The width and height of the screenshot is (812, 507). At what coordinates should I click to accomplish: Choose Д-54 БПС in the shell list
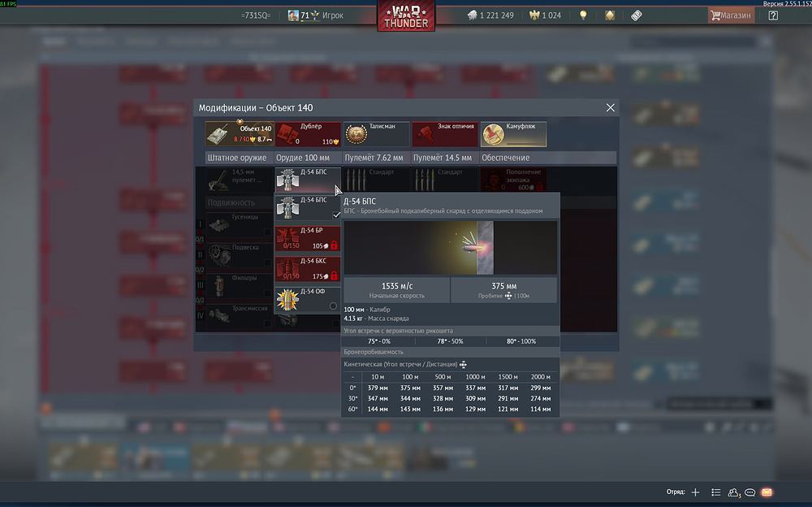(308, 207)
